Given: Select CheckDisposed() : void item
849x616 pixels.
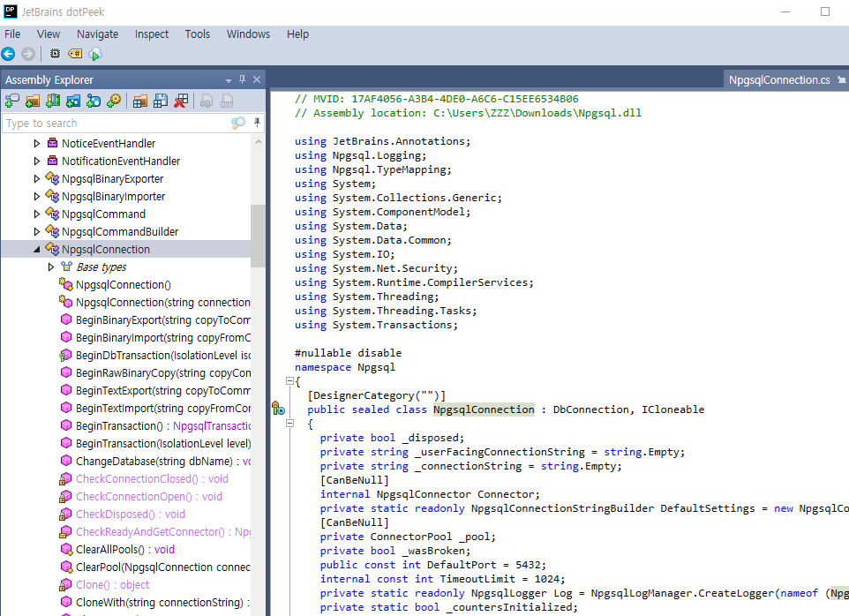Looking at the screenshot, I should point(131,515).
